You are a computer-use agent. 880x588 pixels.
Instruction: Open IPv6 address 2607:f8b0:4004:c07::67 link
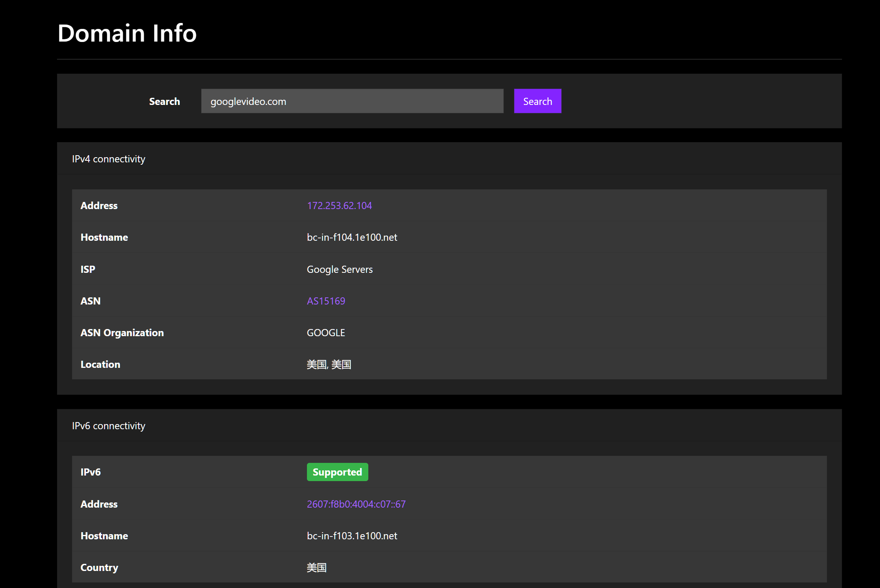(356, 504)
